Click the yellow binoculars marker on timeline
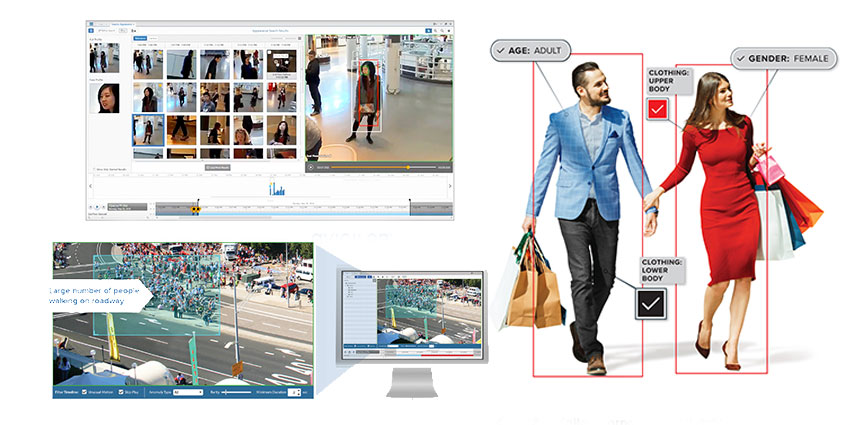The width and height of the screenshot is (850, 425). (x=196, y=209)
